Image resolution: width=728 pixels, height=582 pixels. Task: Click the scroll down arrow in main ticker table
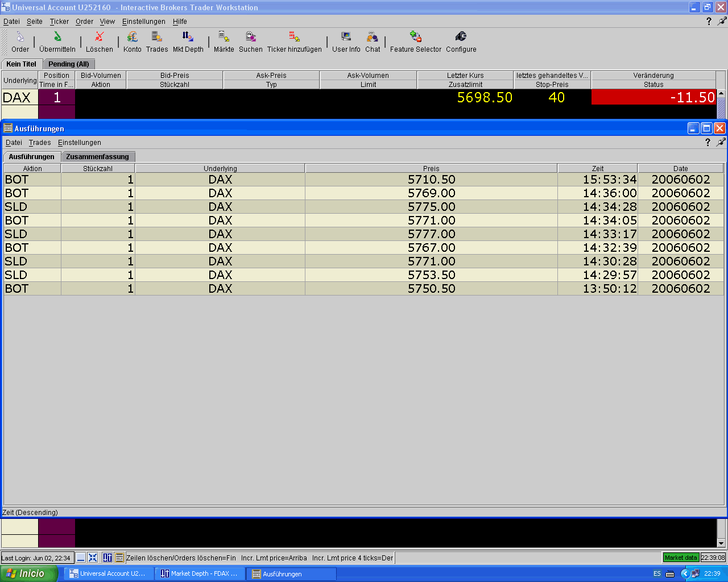point(721,543)
